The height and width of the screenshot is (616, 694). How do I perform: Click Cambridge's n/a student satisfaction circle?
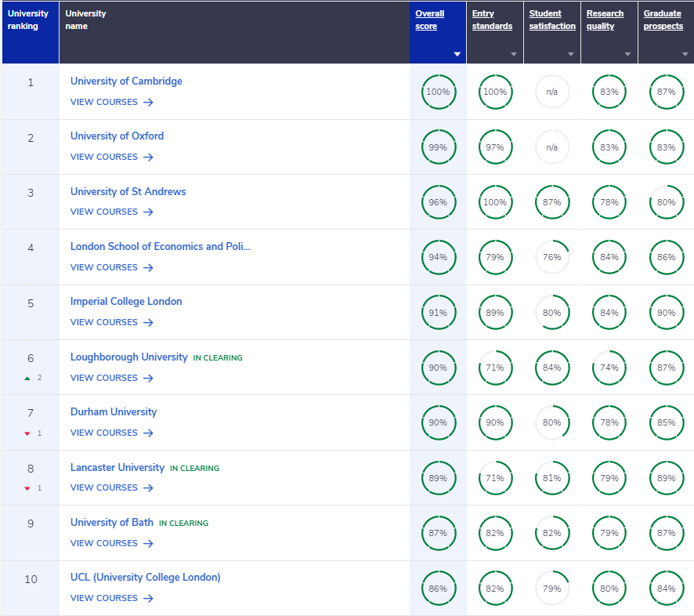(552, 92)
